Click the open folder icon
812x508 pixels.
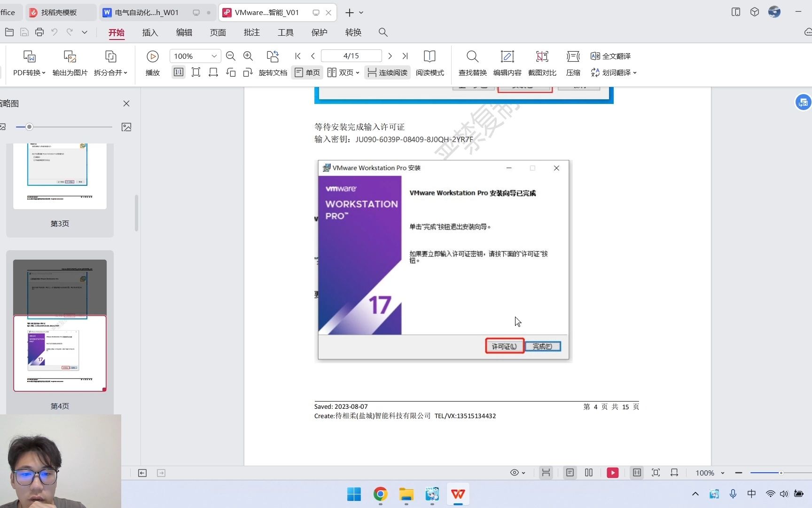[9, 32]
